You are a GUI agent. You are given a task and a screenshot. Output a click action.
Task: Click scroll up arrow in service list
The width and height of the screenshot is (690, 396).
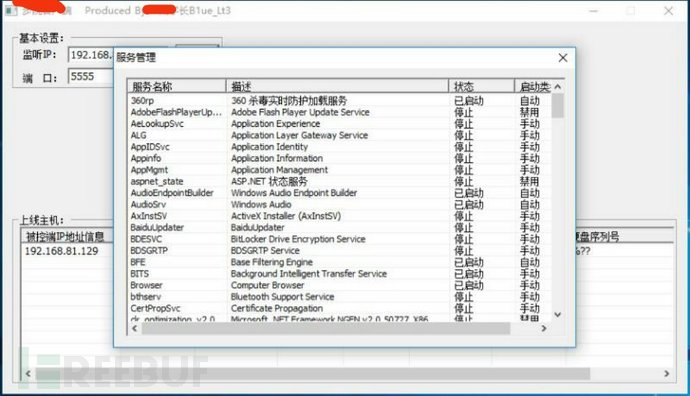coord(558,87)
